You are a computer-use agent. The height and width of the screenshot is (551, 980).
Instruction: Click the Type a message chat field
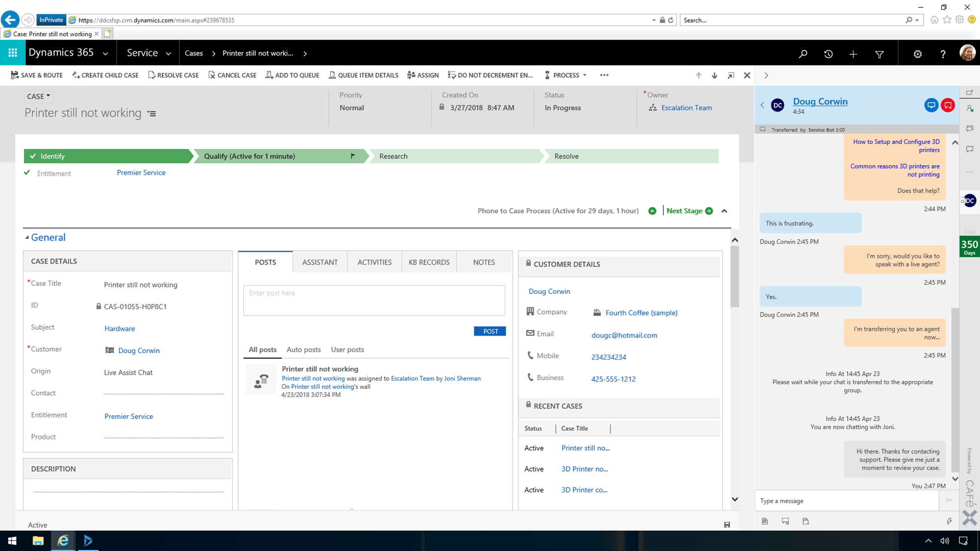pyautogui.click(x=846, y=501)
